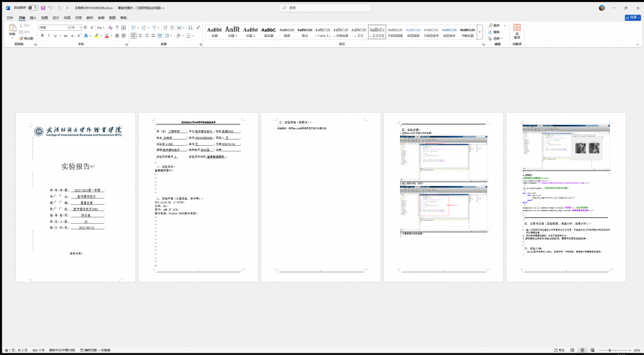The width and height of the screenshot is (644, 355).
Task: Open the Add-ins (加载项) button
Action: point(516,31)
